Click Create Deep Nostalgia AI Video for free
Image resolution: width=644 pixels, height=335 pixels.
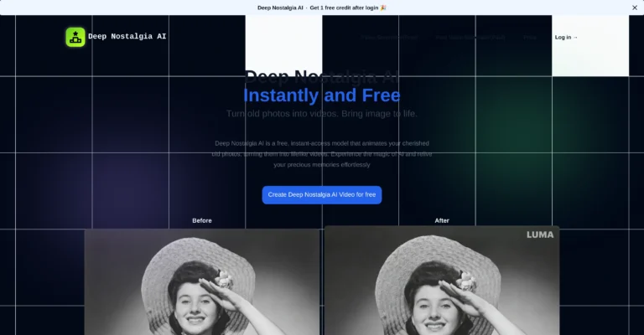pyautogui.click(x=322, y=195)
